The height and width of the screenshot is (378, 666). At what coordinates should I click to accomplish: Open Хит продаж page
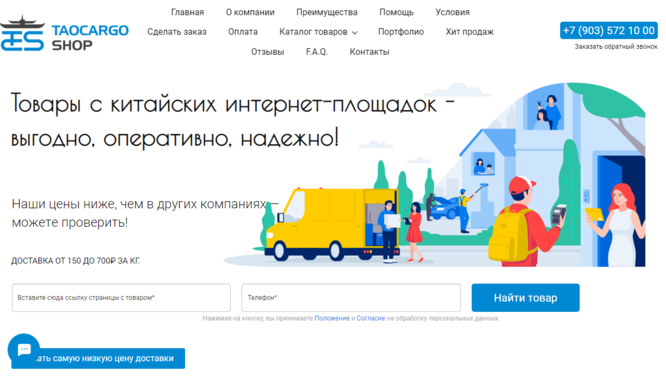[x=469, y=32]
